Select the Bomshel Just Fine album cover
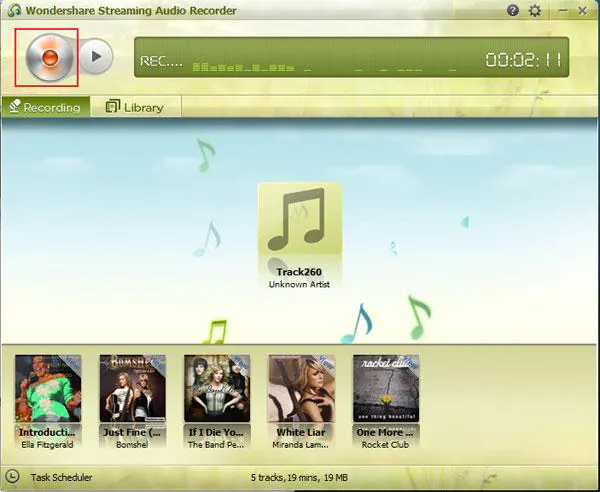The width and height of the screenshot is (600, 492). pyautogui.click(x=132, y=388)
